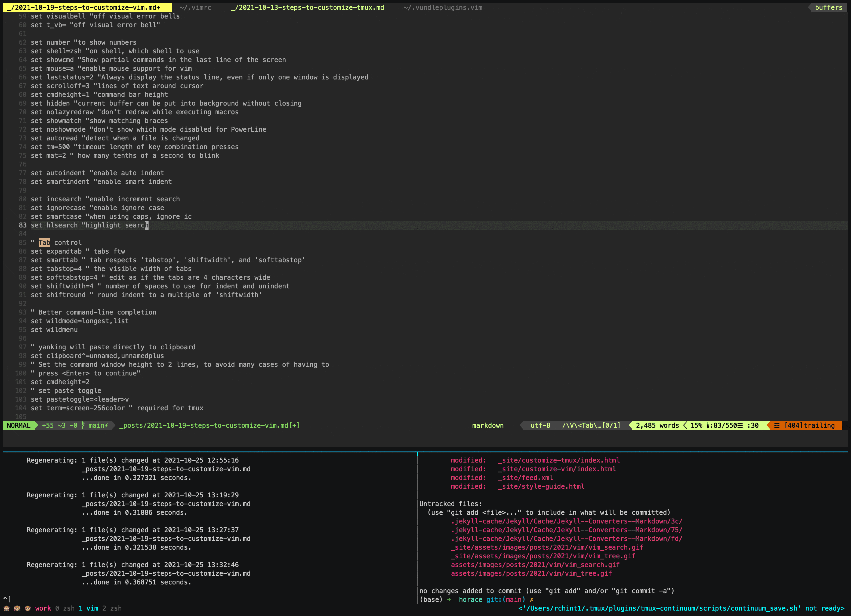The height and width of the screenshot is (616, 851).
Task: Click the set number line
Action: coord(84,42)
